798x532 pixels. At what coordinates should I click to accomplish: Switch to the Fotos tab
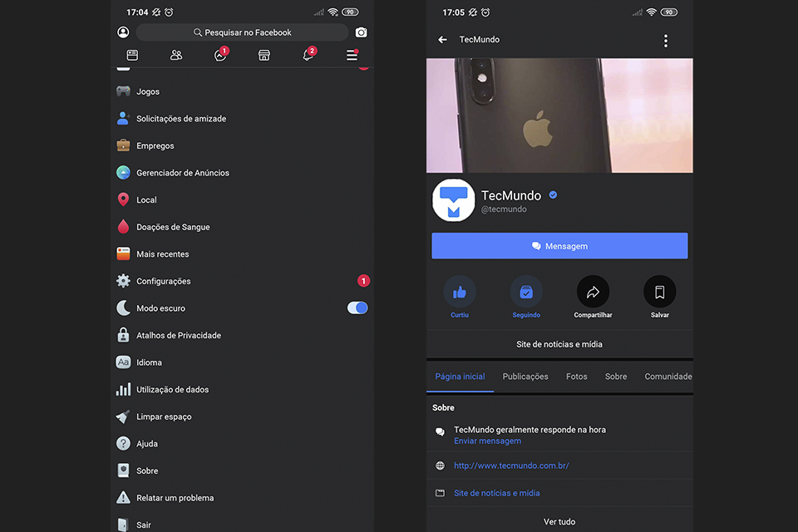click(x=577, y=377)
